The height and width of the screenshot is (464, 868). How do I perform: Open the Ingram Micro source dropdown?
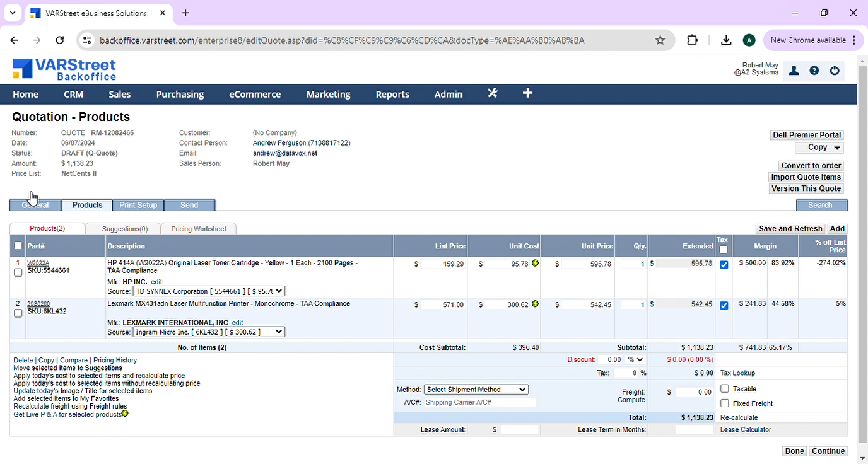[209, 332]
